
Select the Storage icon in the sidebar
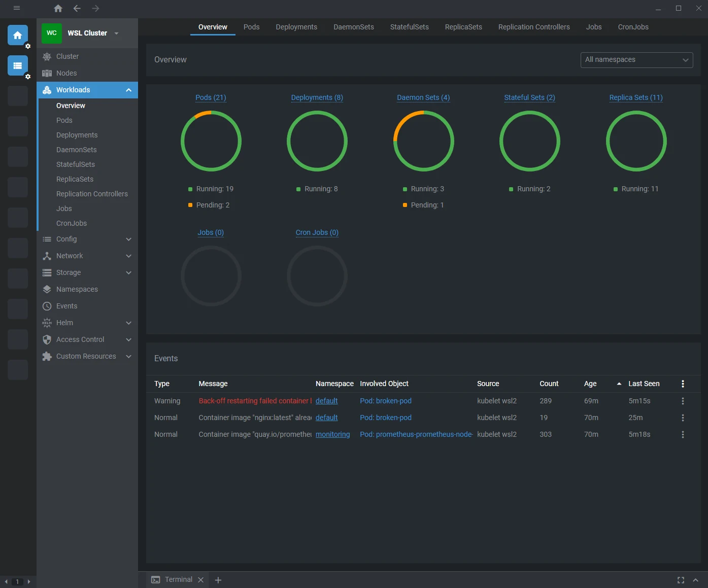pos(47,272)
